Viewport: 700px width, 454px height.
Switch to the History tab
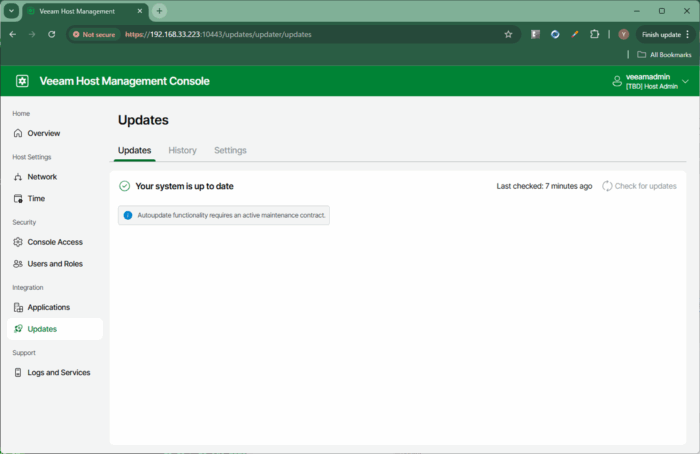click(182, 150)
